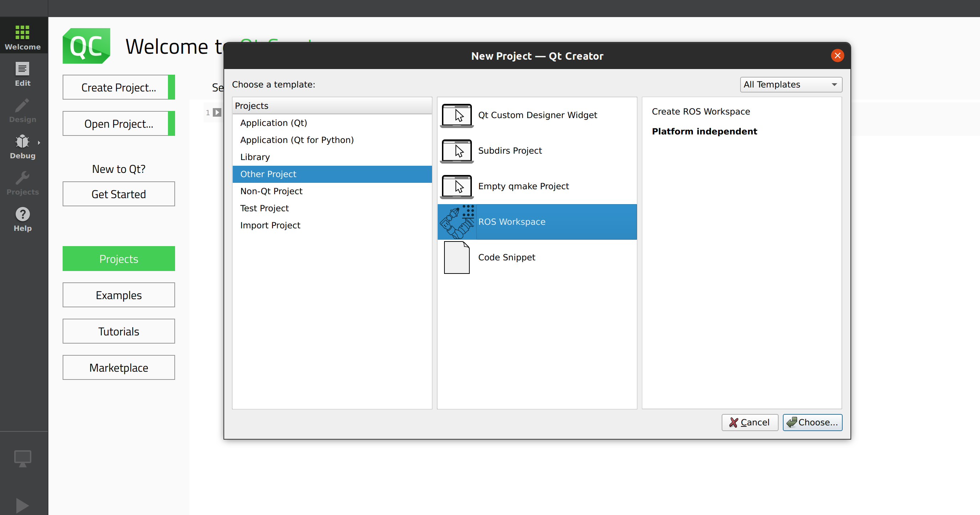
Task: Choose the Empty qmake Project template
Action: tap(523, 186)
